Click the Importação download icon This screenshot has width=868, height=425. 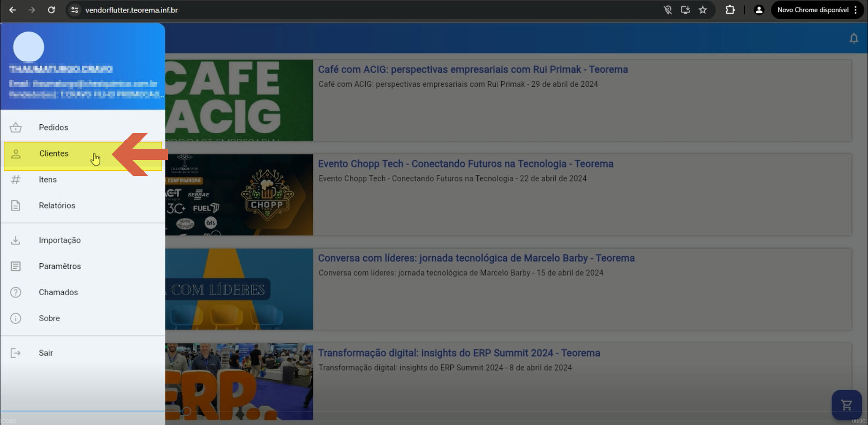[x=15, y=240]
